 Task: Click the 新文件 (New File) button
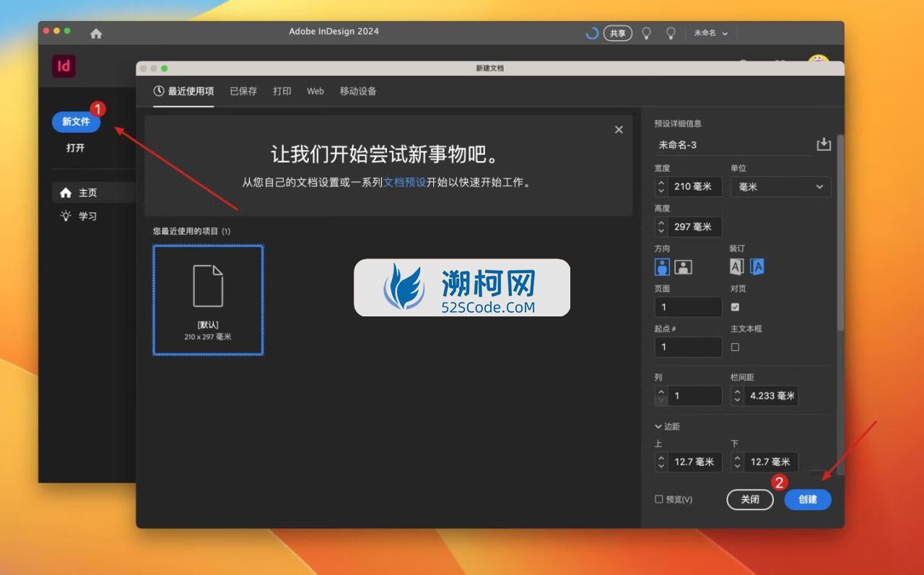coord(76,121)
